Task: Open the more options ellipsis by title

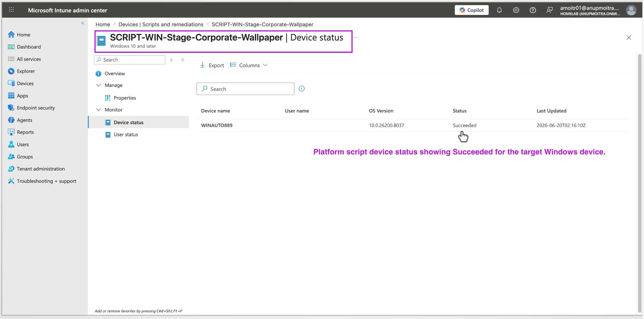Action: coord(355,38)
